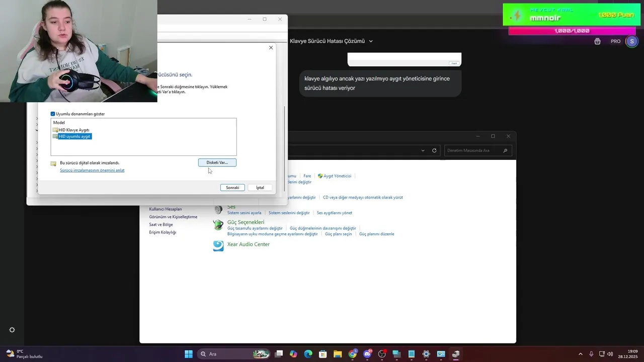Select 'Kullanıcı Hesapları' in Control Panel sidebar
The height and width of the screenshot is (362, 644).
[166, 209]
